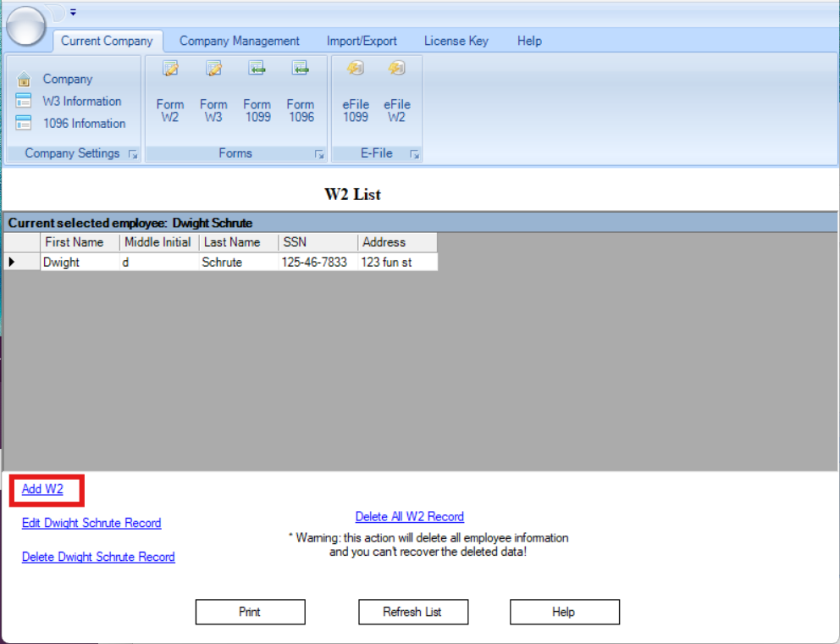
Task: Click the Add W2 link
Action: click(42, 489)
